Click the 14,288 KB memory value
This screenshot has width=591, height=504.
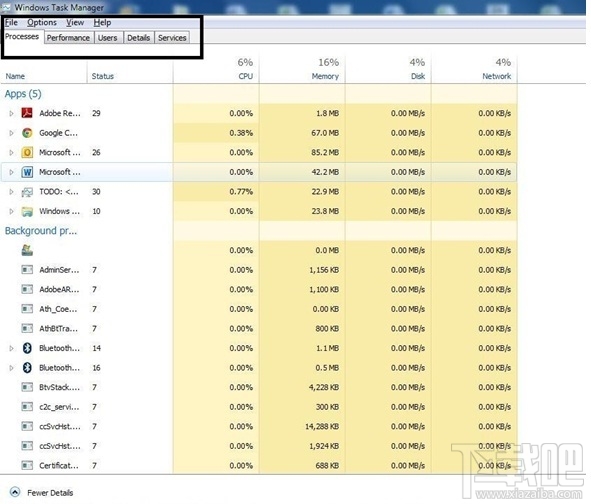pos(322,426)
